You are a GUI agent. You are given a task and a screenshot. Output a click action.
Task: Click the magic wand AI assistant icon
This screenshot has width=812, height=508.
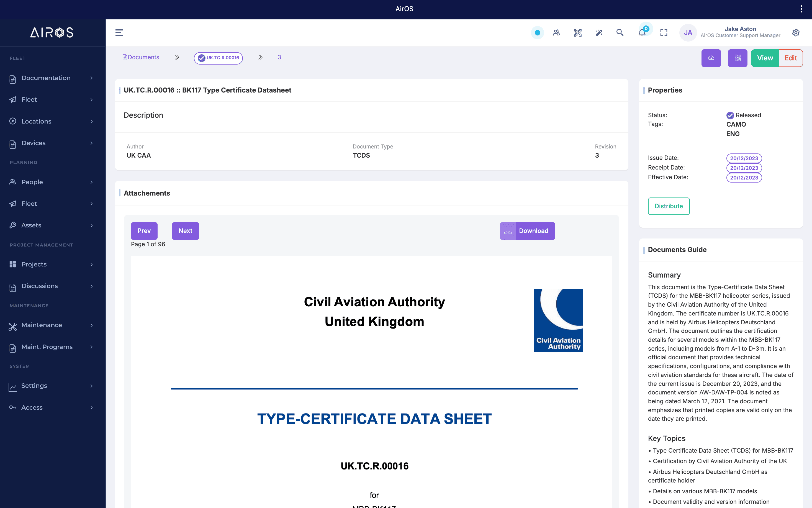(x=599, y=33)
